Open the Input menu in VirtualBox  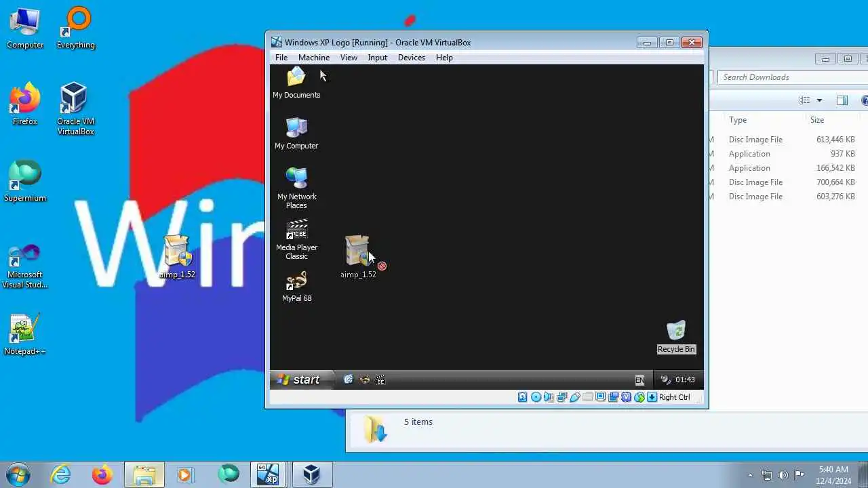pyautogui.click(x=378, y=58)
